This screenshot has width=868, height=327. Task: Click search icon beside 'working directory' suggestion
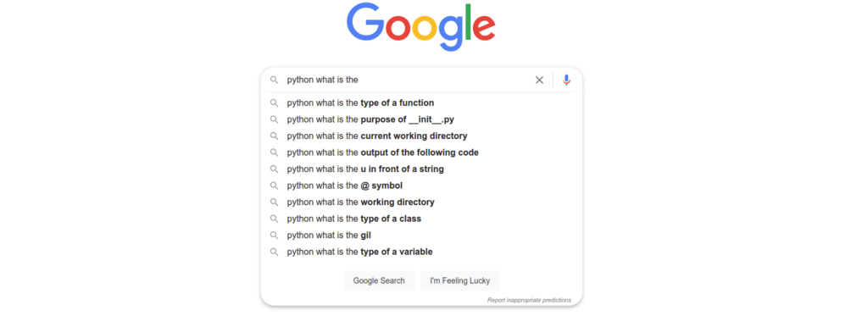[274, 202]
